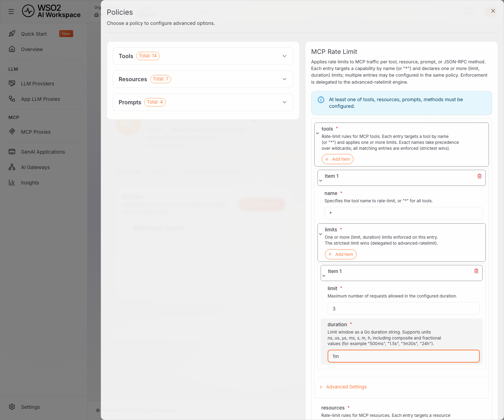Click the Overview home icon

tap(12, 49)
